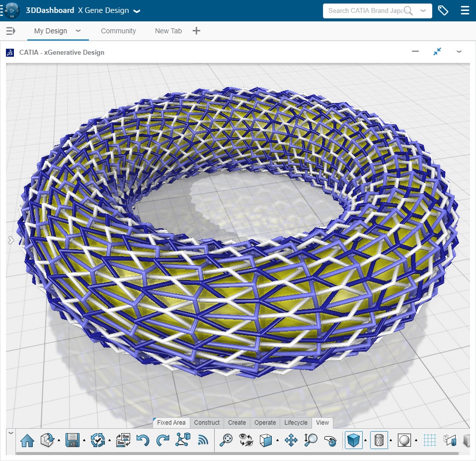Expand the Save options dropdown arrow
The image size is (476, 461).
[x=84, y=440]
